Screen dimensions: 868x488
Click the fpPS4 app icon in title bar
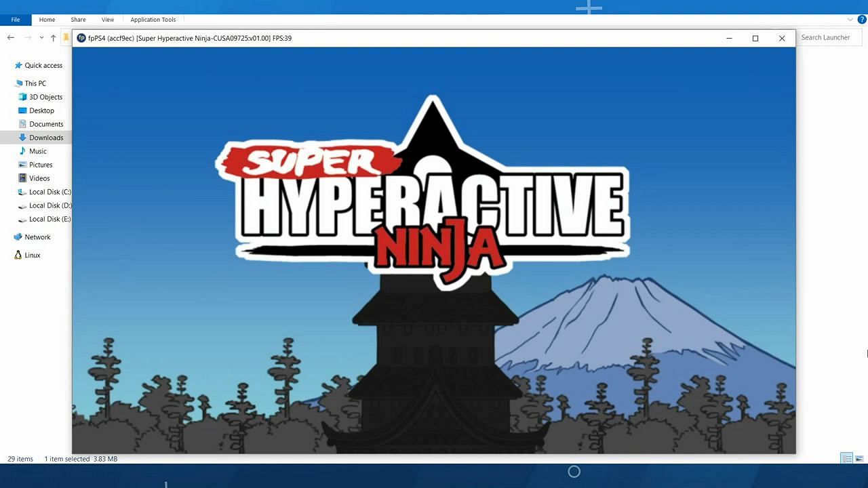[81, 38]
